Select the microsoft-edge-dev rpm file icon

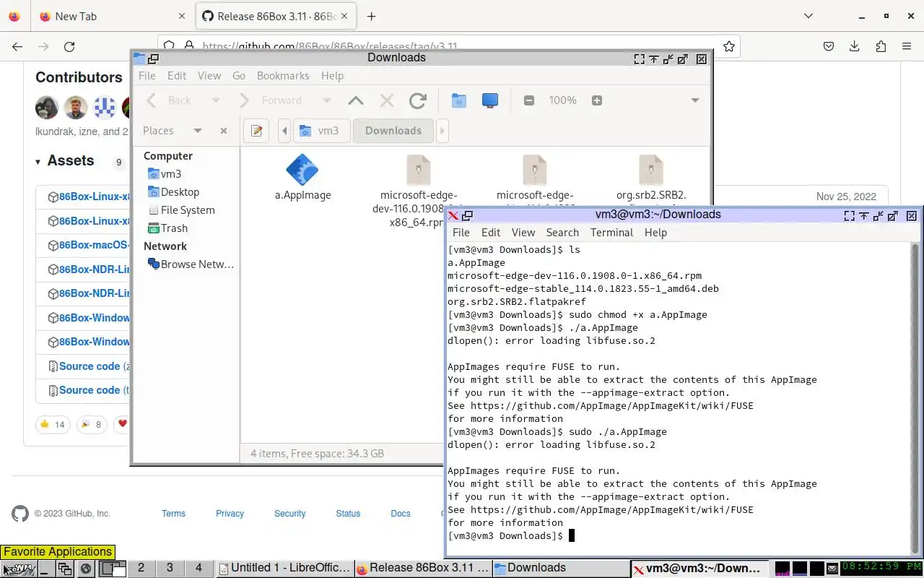pyautogui.click(x=419, y=171)
